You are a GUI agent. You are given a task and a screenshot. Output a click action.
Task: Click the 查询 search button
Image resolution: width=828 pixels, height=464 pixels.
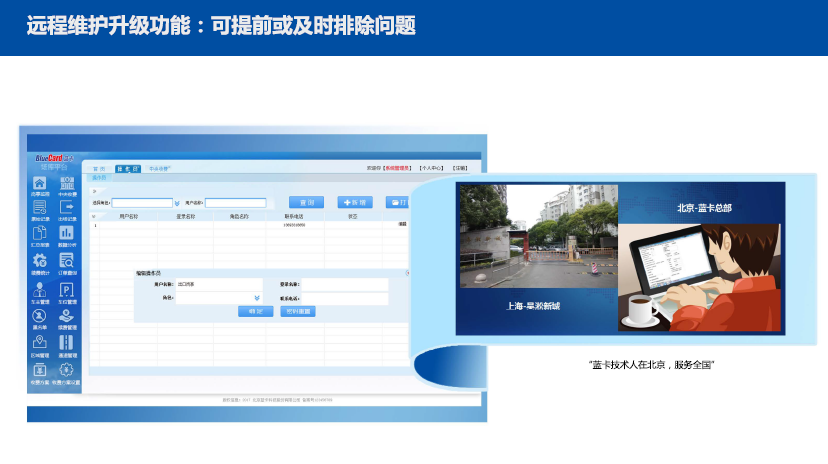coord(306,202)
